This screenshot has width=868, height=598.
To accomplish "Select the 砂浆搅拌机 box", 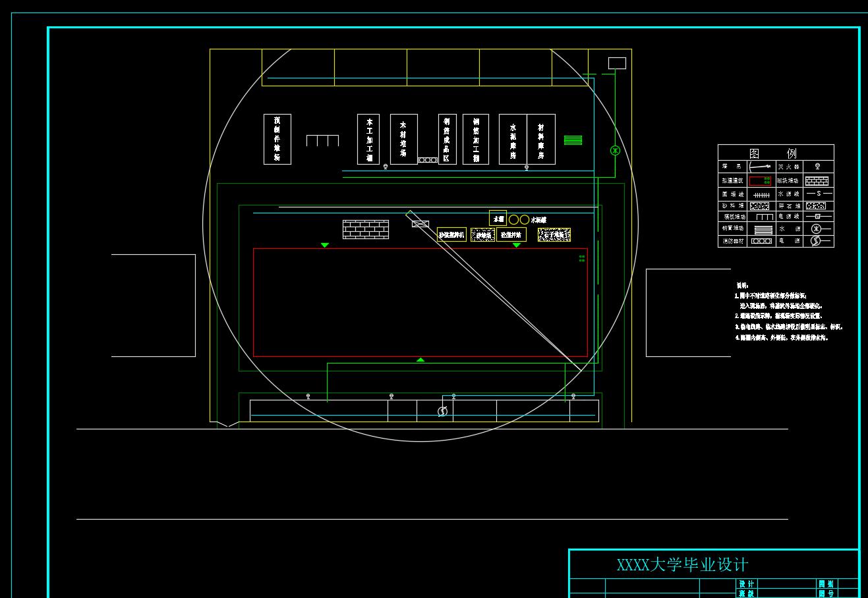I will (x=451, y=234).
